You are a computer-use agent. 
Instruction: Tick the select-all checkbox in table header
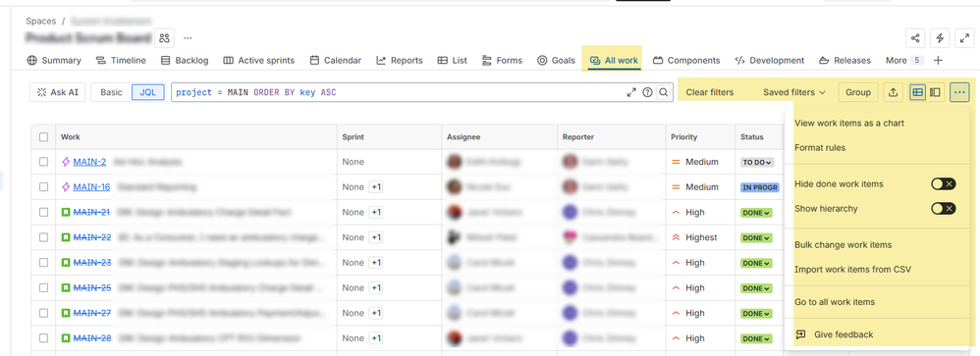44,136
